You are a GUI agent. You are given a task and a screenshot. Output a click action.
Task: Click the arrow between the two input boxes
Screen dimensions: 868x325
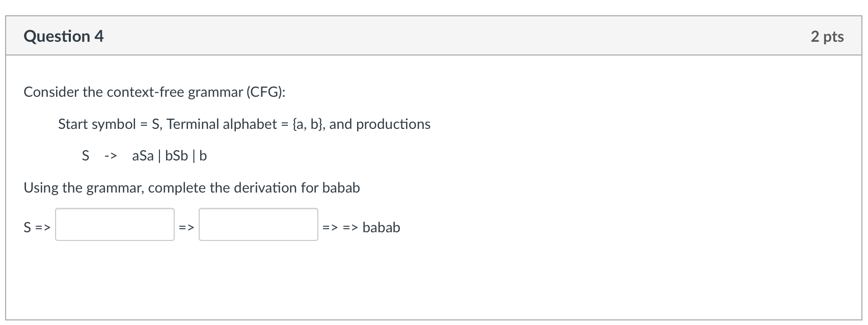point(185,228)
